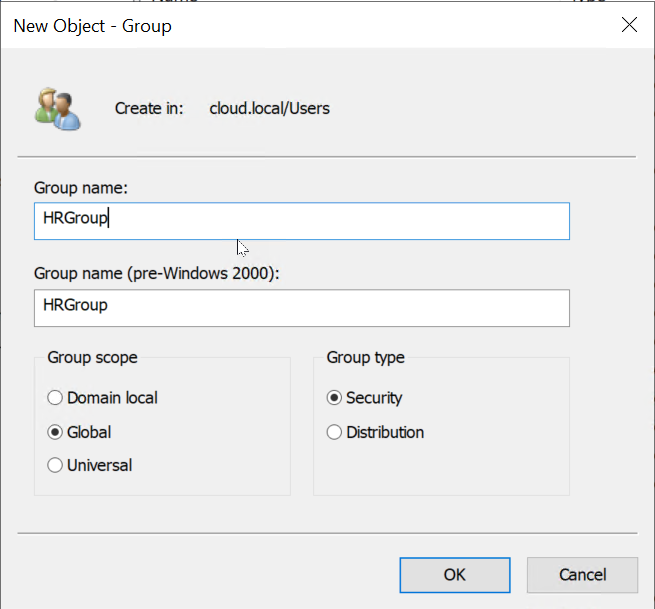Switch group type to Distribution
Image resolution: width=655 pixels, height=609 pixels.
[375, 432]
